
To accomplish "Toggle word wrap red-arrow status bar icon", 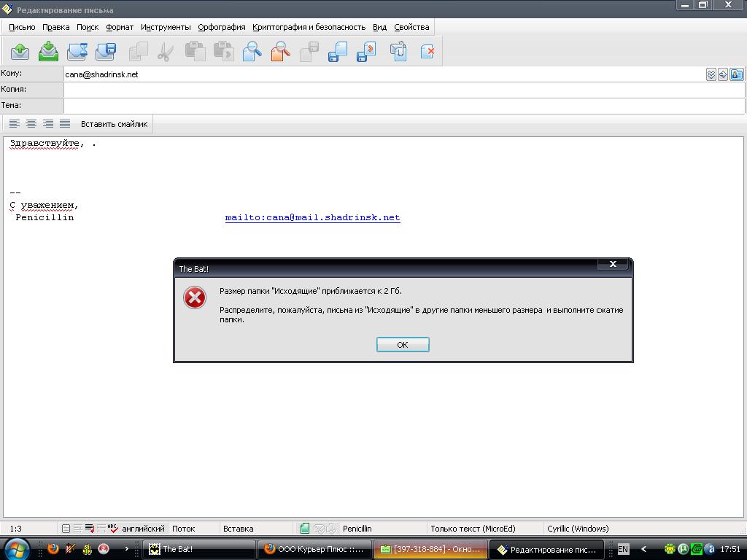I will click(90, 529).
